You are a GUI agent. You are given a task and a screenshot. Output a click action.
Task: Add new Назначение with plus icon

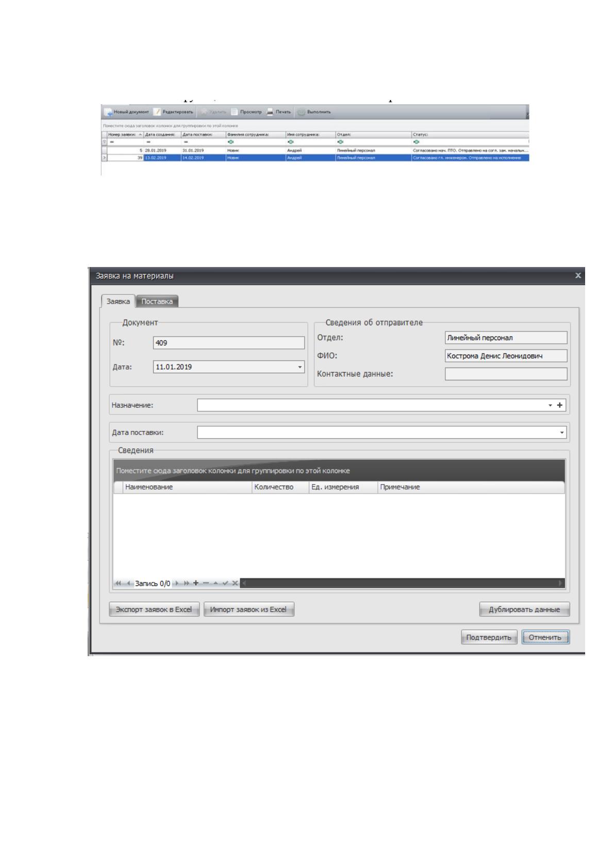click(560, 405)
